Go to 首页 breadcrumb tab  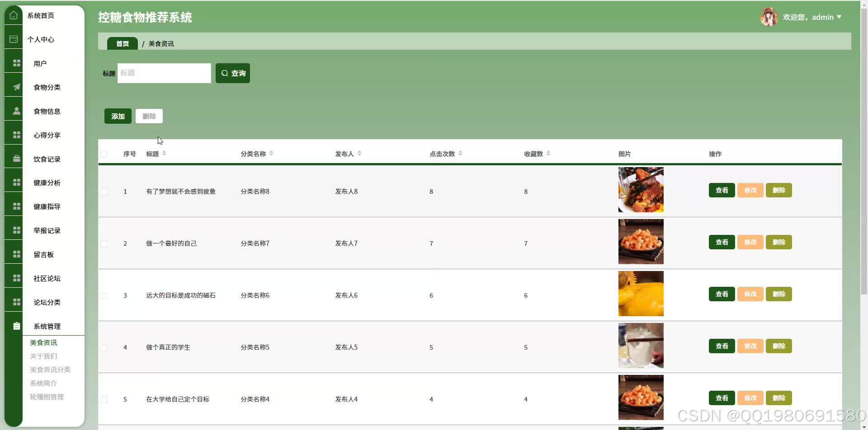[x=123, y=43]
